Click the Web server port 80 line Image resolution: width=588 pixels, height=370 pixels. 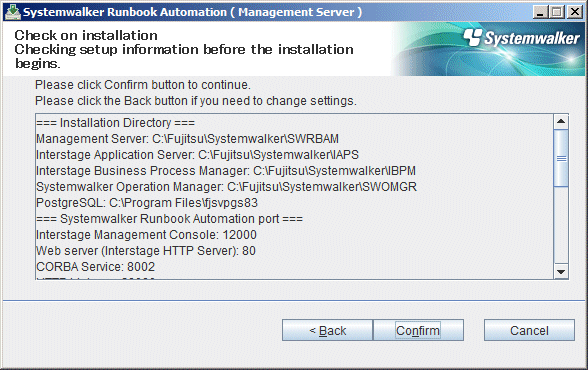pos(146,251)
